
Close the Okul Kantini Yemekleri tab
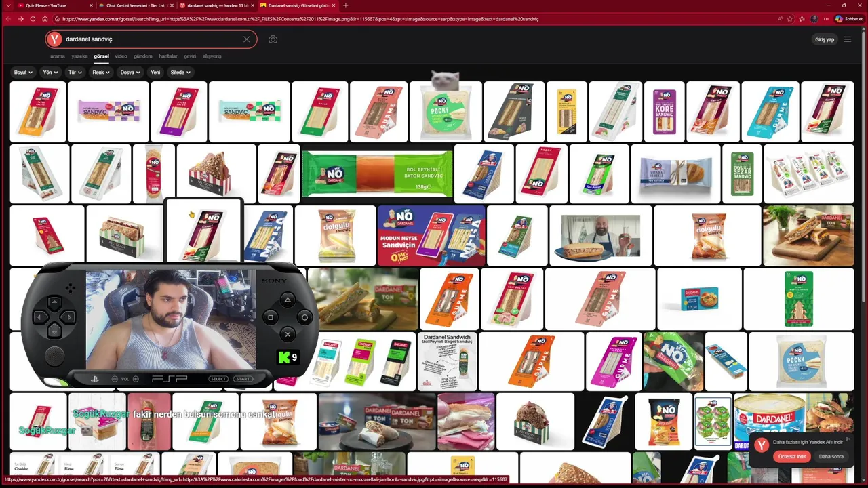coord(172,5)
